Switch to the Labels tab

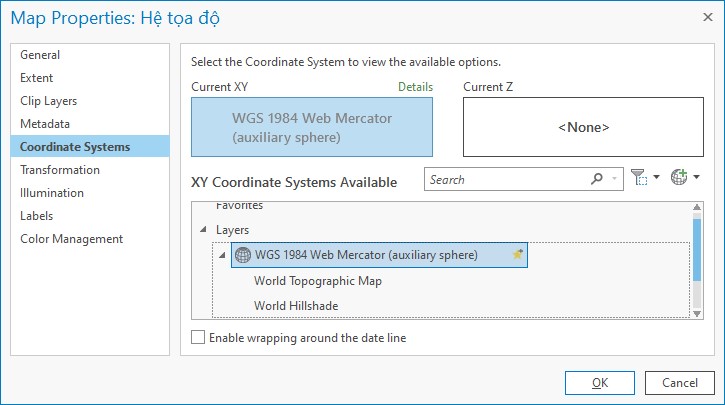[90, 216]
